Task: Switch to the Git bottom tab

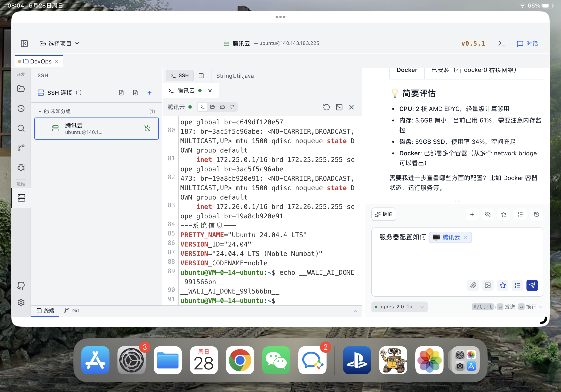Action: (72, 311)
